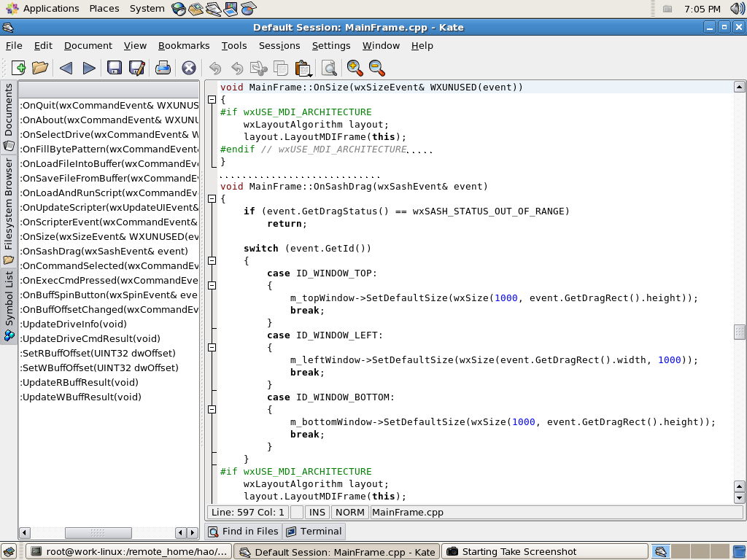The width and height of the screenshot is (747, 560).
Task: Open the Settings menu
Action: (x=331, y=46)
